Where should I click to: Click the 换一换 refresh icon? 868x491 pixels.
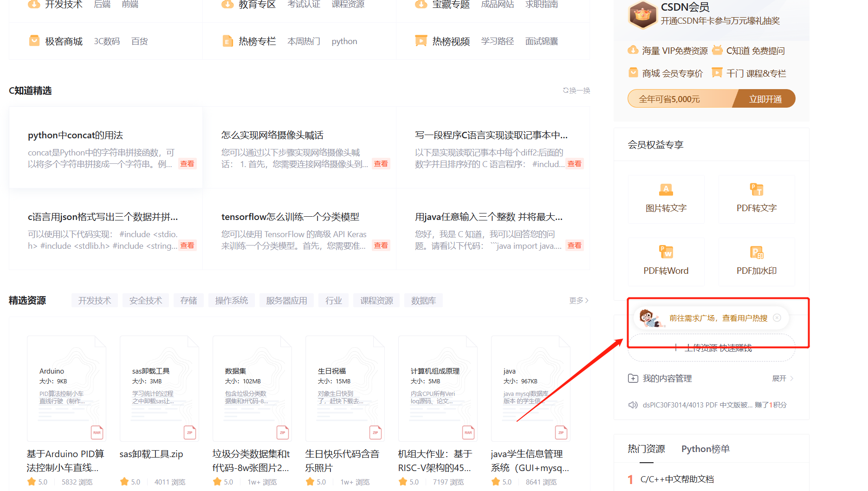(x=566, y=90)
